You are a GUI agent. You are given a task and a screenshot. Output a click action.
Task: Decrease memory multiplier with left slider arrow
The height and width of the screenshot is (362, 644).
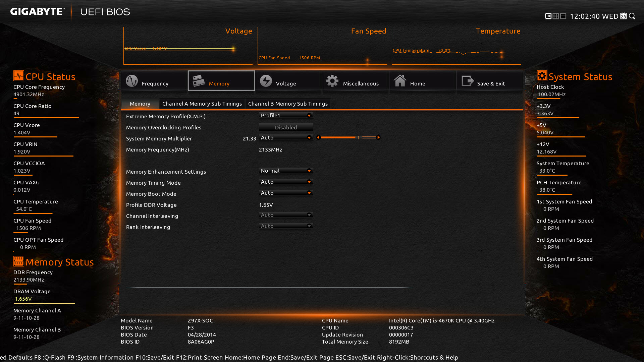pos(319,137)
